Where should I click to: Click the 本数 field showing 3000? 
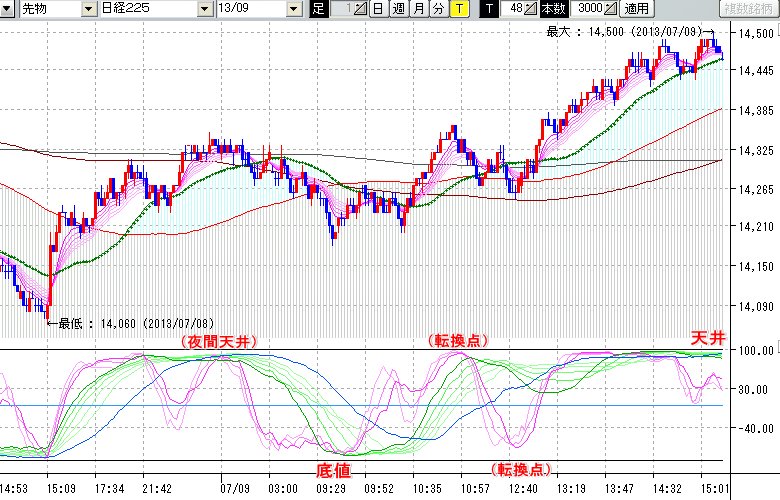coord(586,9)
